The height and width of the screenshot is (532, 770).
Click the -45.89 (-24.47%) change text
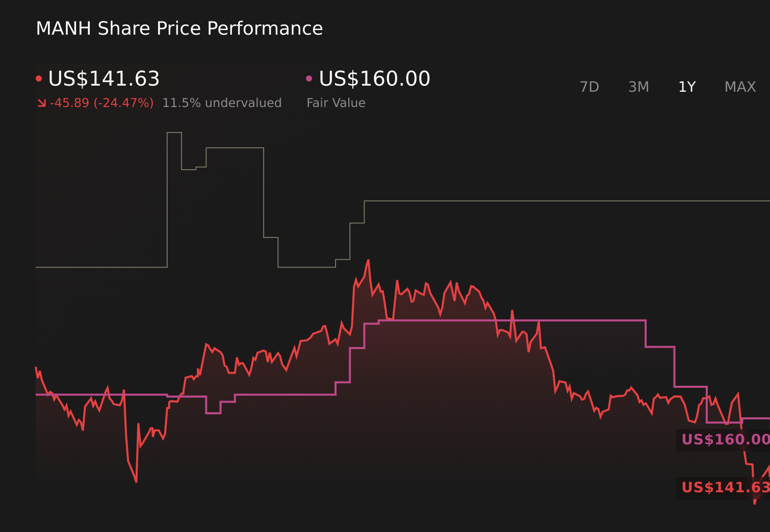tap(102, 102)
